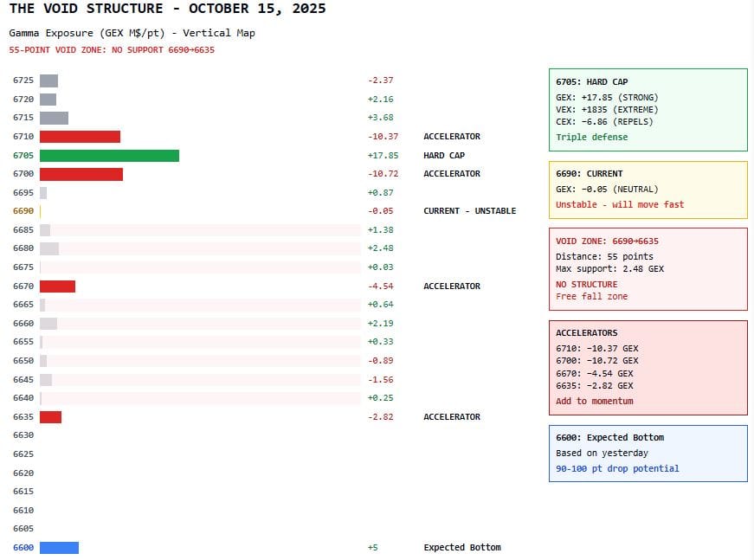The height and width of the screenshot is (560, 754).
Task: Select the blue 6600 Expected Bottom bar
Action: pyautogui.click(x=60, y=547)
